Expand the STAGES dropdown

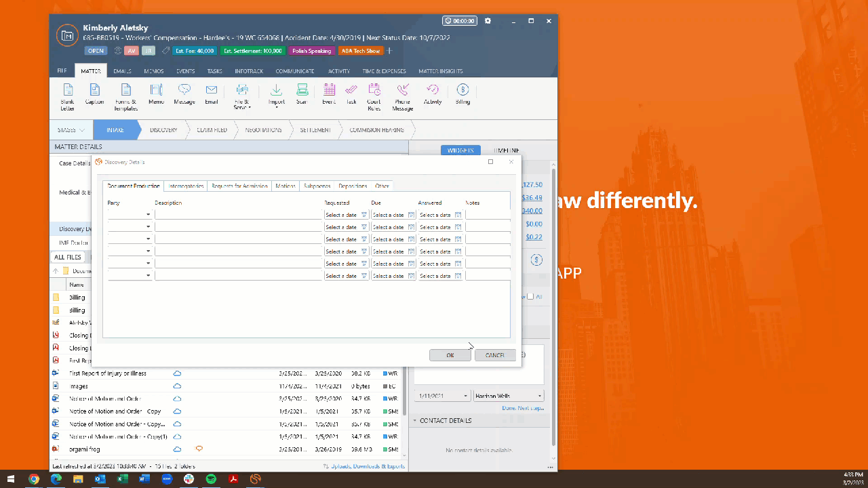[71, 130]
